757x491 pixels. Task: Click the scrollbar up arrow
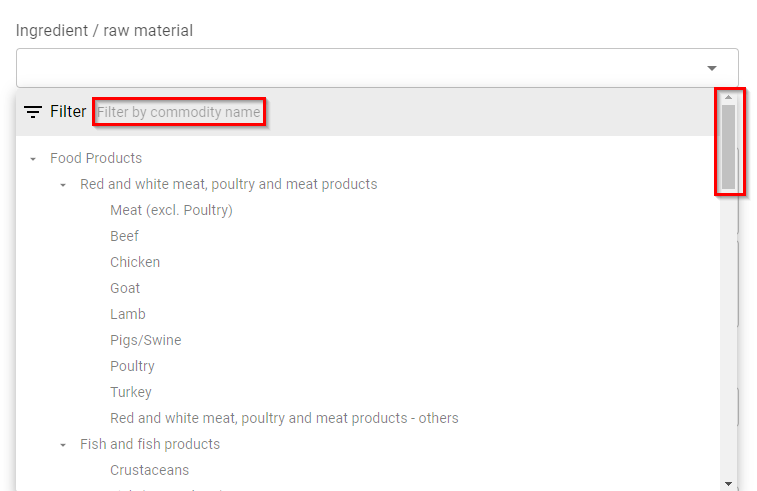tap(729, 98)
